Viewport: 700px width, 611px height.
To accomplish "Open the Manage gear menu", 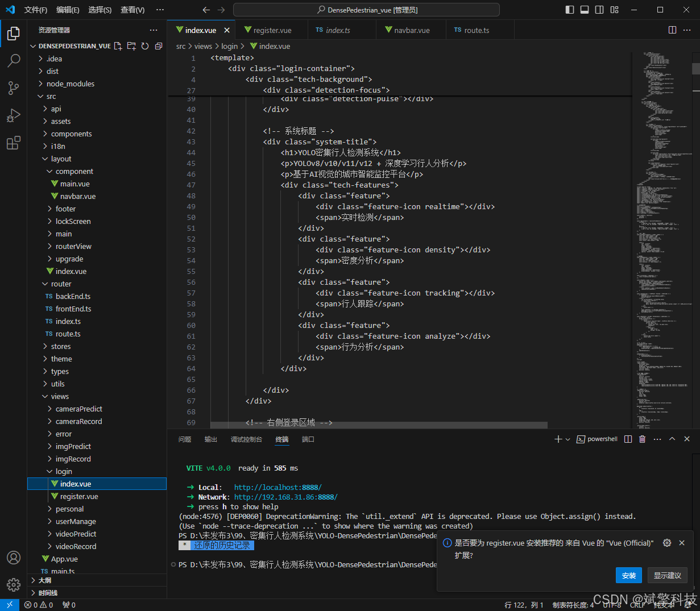I will pos(14,584).
